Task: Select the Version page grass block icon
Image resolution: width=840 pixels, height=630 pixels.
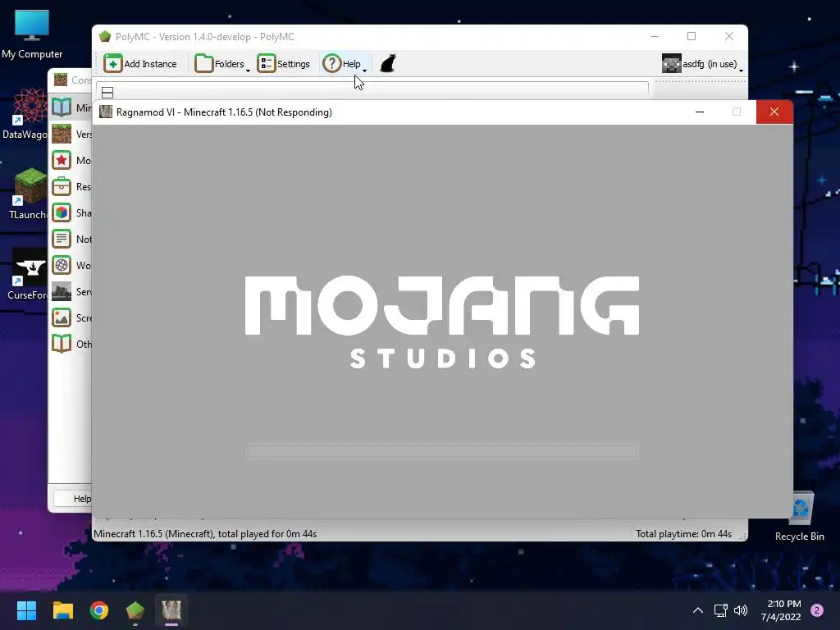Action: (x=62, y=134)
